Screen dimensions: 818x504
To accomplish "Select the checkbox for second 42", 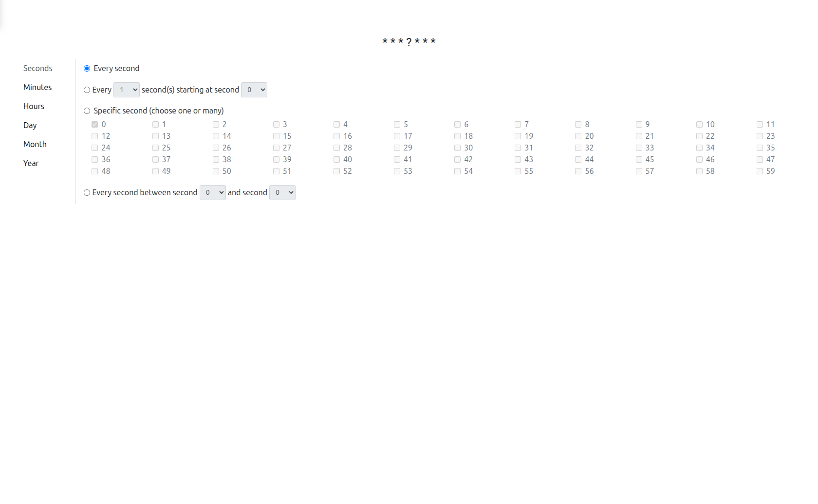I will pos(457,159).
